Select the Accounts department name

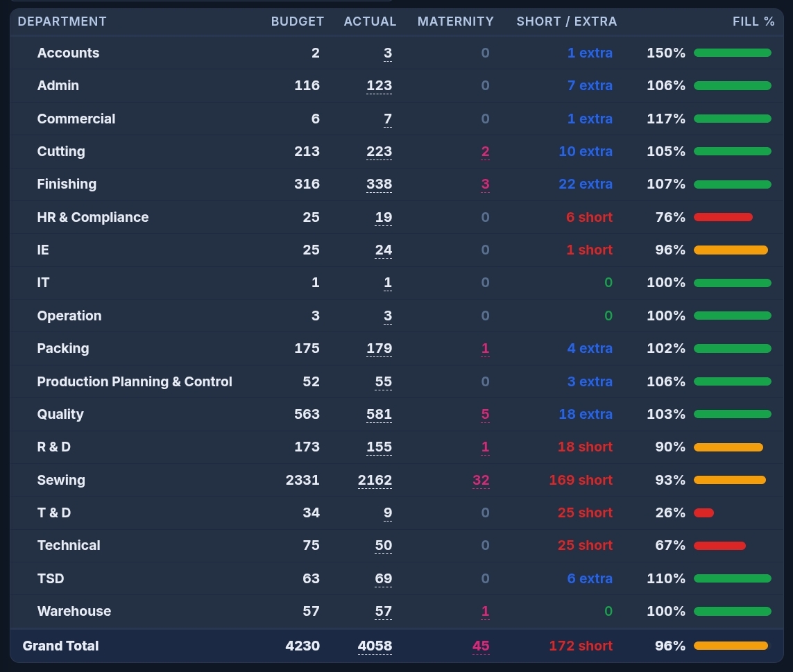68,53
